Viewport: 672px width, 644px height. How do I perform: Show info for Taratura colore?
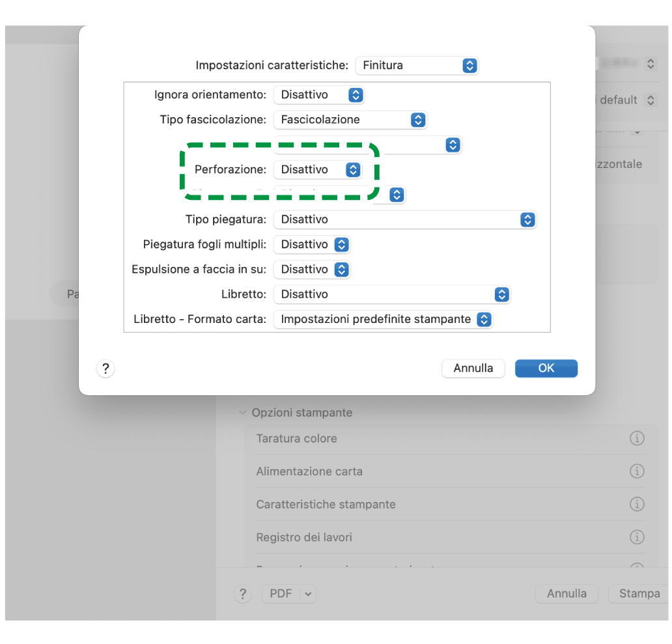[637, 438]
